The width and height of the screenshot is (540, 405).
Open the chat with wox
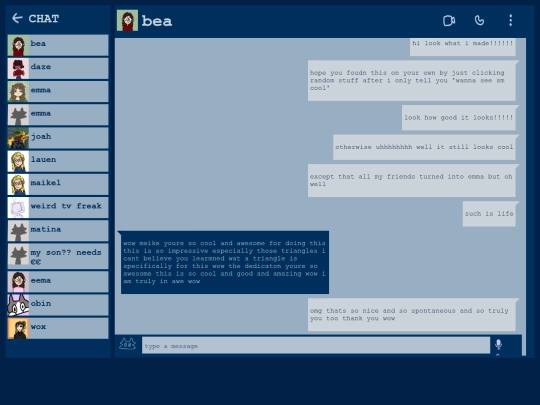pos(58,328)
